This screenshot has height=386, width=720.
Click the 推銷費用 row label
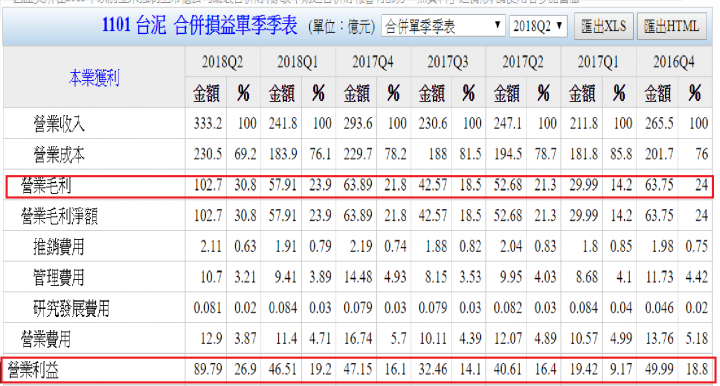[59, 247]
